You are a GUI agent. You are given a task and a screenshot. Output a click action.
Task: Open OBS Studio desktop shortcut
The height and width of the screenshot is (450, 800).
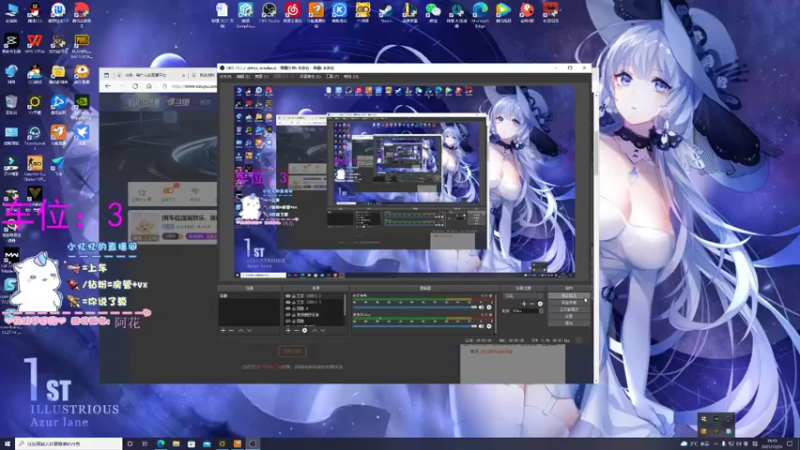click(x=269, y=13)
